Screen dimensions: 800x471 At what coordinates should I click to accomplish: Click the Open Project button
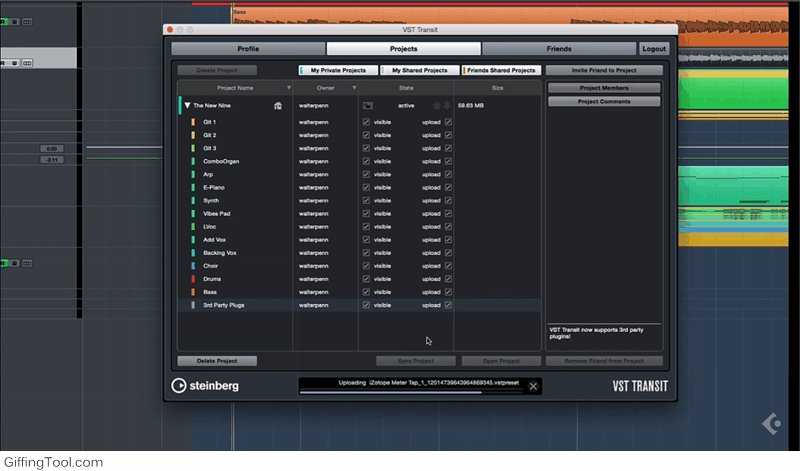tap(501, 361)
